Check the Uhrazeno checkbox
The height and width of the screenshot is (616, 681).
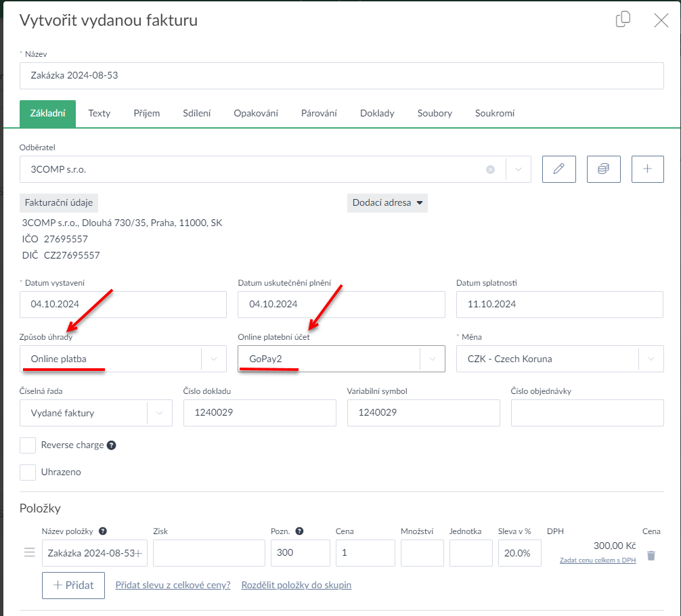click(28, 472)
